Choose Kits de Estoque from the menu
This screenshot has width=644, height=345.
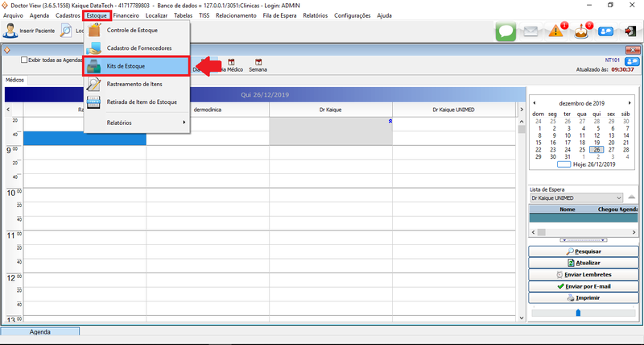[137, 65]
